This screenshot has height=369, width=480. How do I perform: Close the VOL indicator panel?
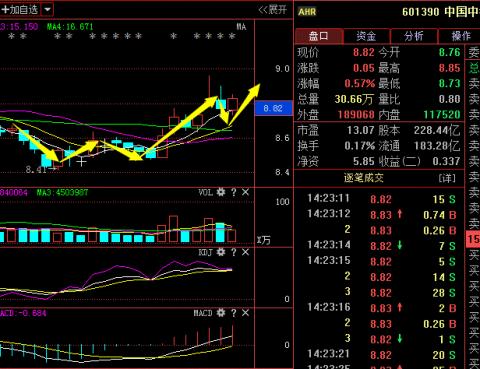[x=245, y=192]
